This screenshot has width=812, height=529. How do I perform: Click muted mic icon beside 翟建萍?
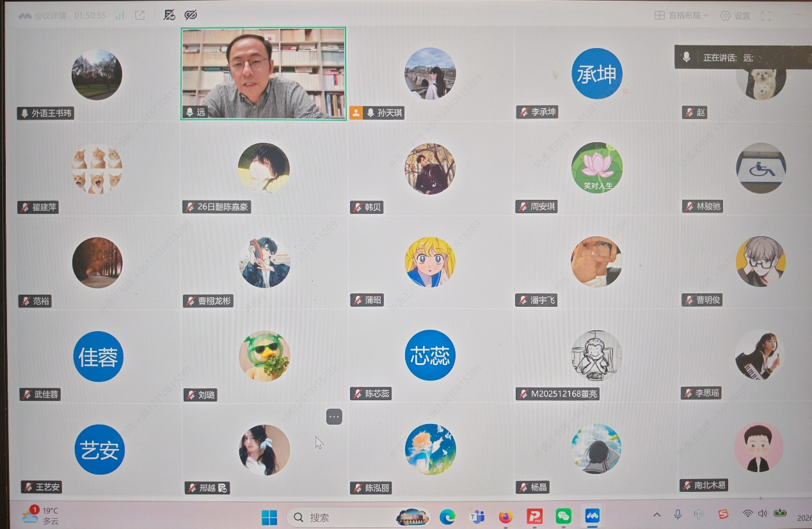click(x=26, y=207)
